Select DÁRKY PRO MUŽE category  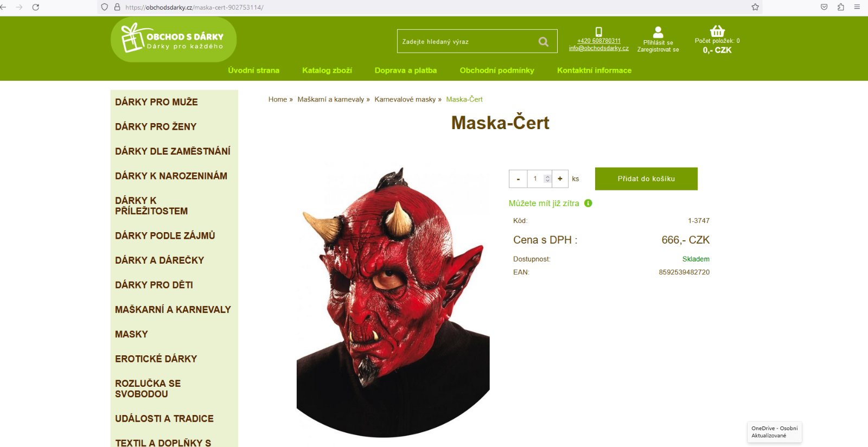click(x=156, y=102)
